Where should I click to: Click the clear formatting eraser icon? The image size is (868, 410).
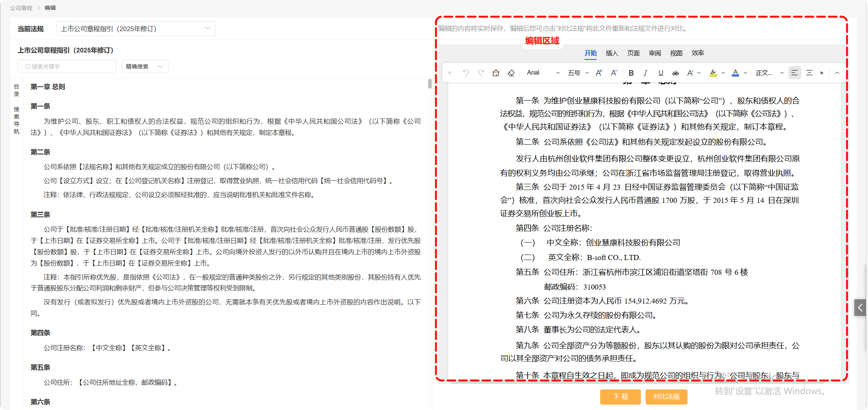tap(511, 73)
